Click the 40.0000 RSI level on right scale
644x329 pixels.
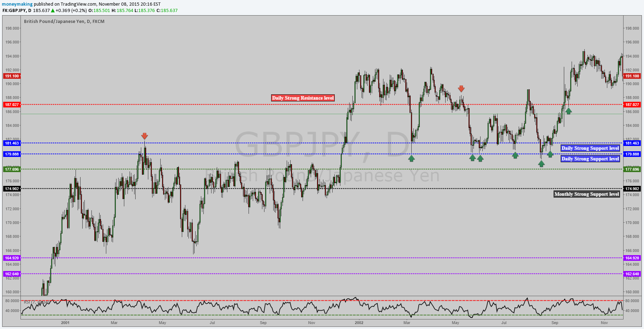coord(632,311)
